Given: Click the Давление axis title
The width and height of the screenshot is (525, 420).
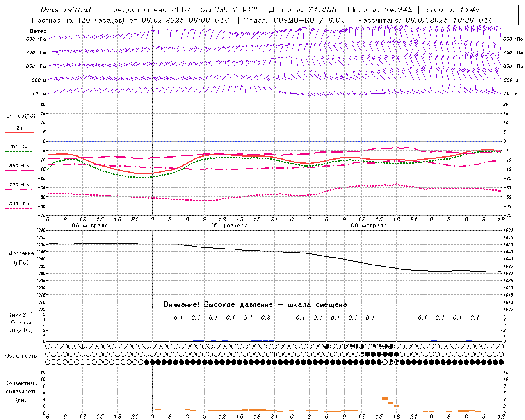Looking at the screenshot, I should point(21,253).
